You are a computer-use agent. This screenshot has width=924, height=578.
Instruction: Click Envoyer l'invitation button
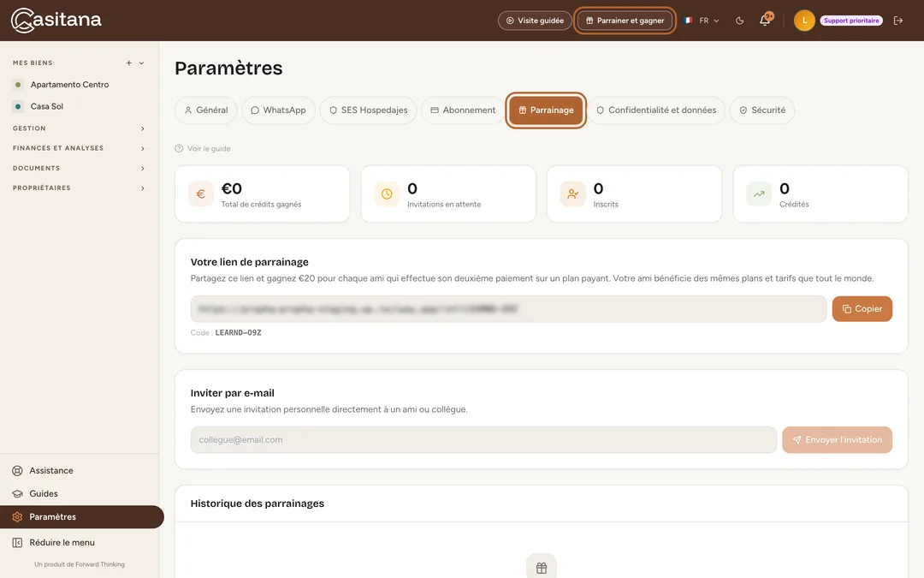point(837,440)
